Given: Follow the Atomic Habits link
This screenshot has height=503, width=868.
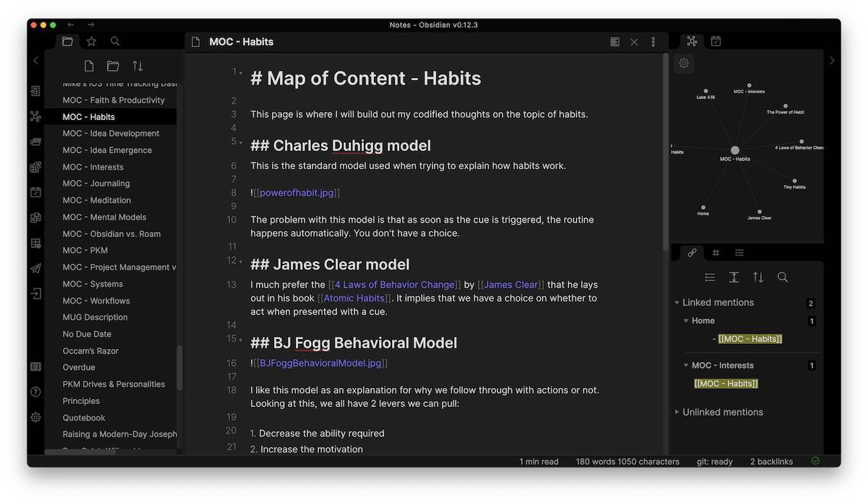Looking at the screenshot, I should tap(354, 298).
